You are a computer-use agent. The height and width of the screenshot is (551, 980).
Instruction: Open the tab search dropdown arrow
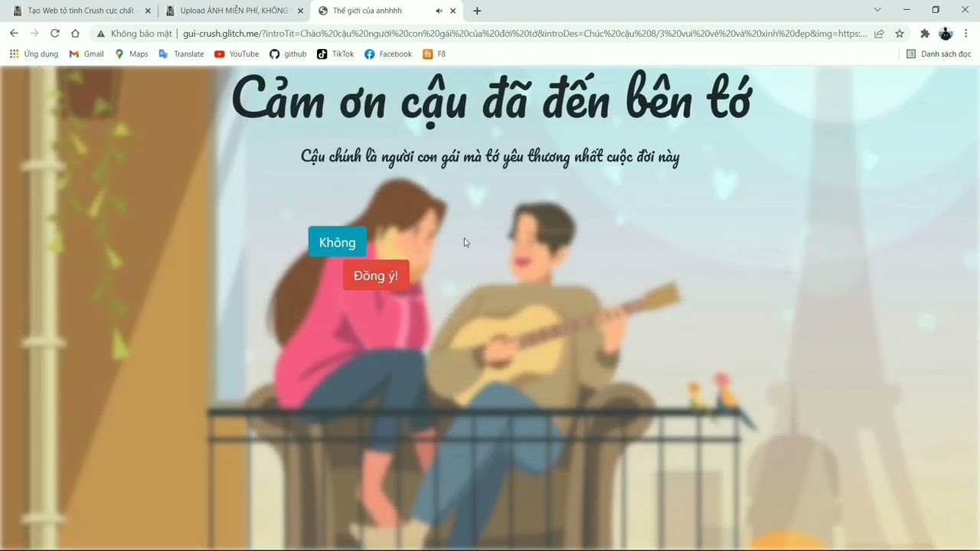877,10
